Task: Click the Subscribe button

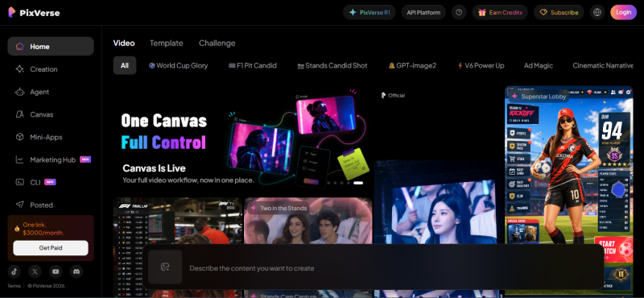Action: pos(559,12)
